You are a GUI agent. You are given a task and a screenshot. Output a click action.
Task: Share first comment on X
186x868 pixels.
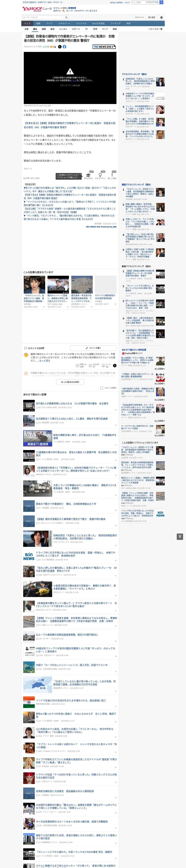[x=115, y=366]
